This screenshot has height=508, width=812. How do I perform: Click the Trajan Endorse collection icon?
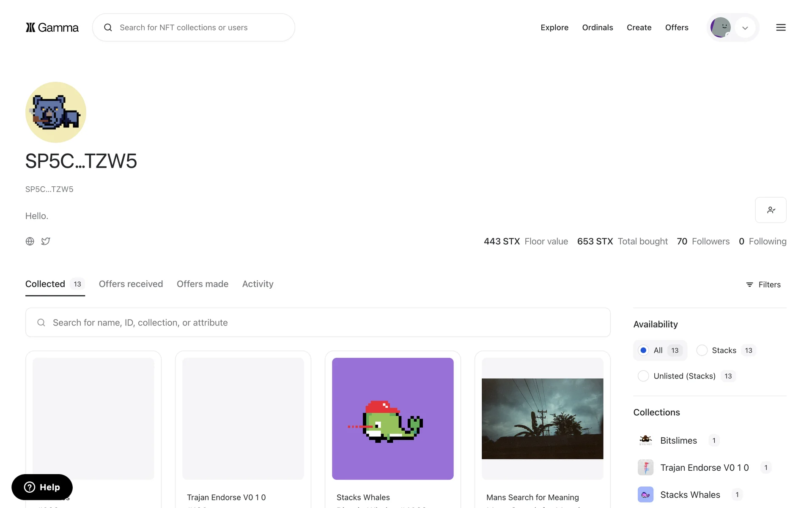click(645, 467)
